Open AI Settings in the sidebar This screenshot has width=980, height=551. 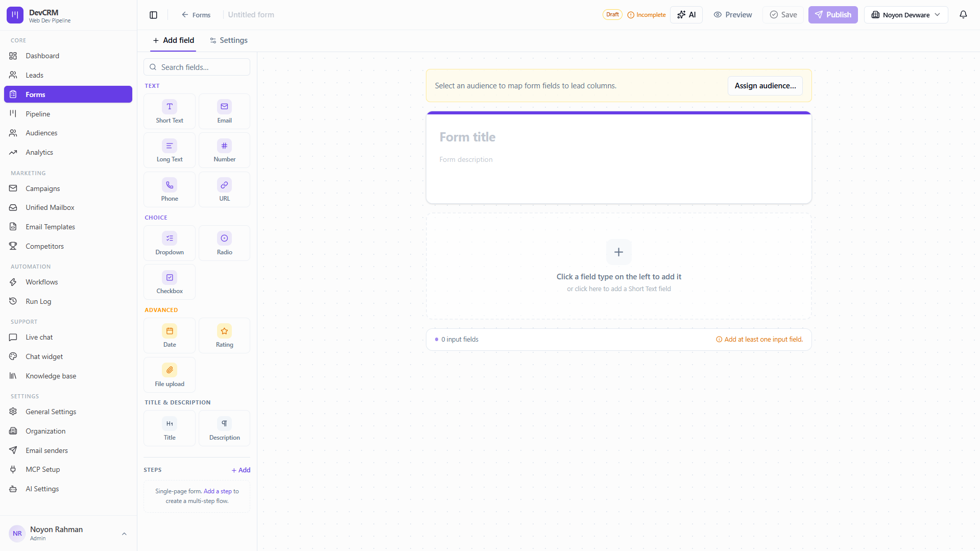[x=68, y=489]
